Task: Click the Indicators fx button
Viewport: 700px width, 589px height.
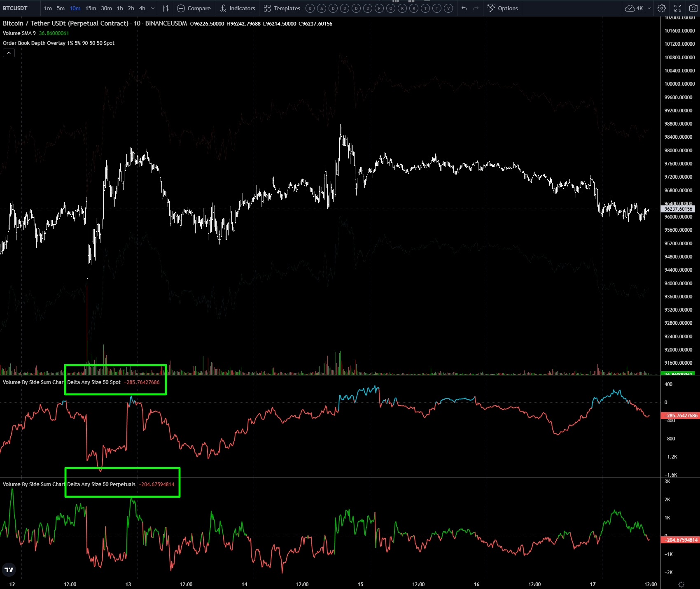Action: 238,8
